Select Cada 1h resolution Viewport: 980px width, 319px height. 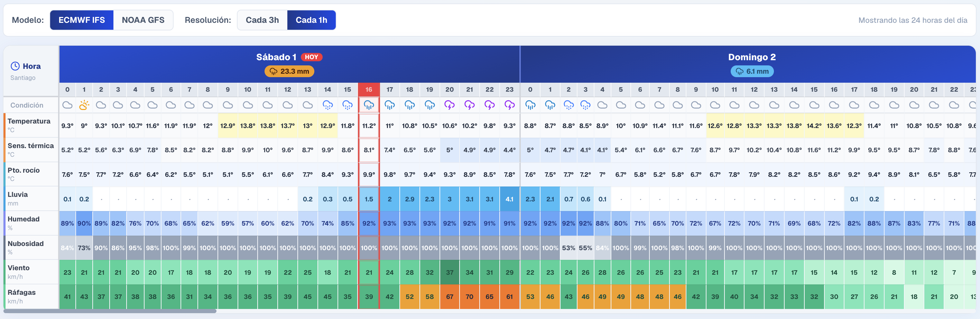click(x=311, y=20)
